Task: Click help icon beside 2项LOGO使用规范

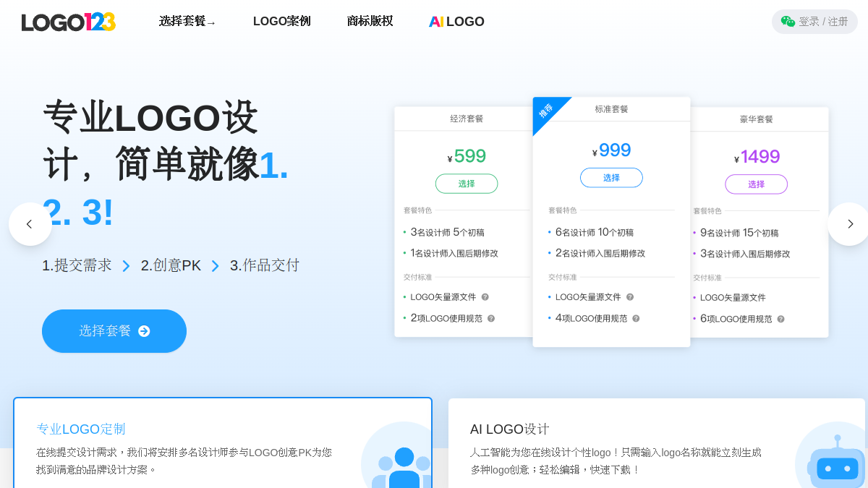Action: [x=491, y=318]
